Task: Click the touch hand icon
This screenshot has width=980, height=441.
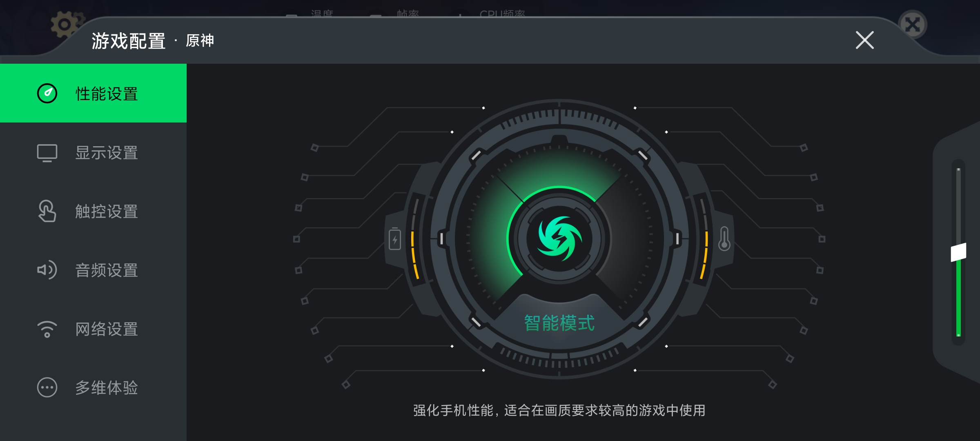Action: [x=47, y=211]
